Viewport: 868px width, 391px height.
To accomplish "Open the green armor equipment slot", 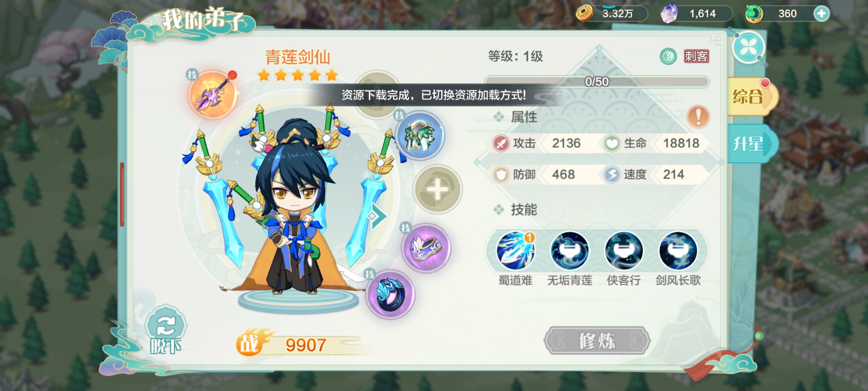I will tap(420, 135).
